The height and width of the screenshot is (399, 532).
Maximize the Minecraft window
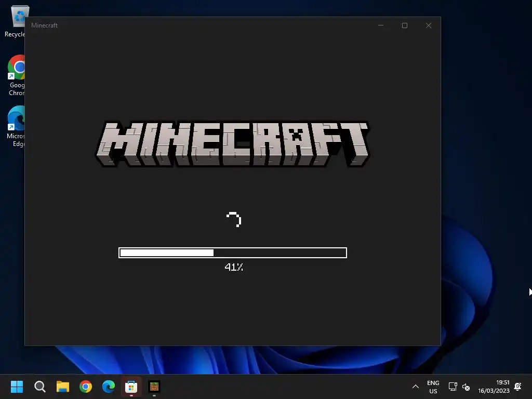tap(404, 25)
